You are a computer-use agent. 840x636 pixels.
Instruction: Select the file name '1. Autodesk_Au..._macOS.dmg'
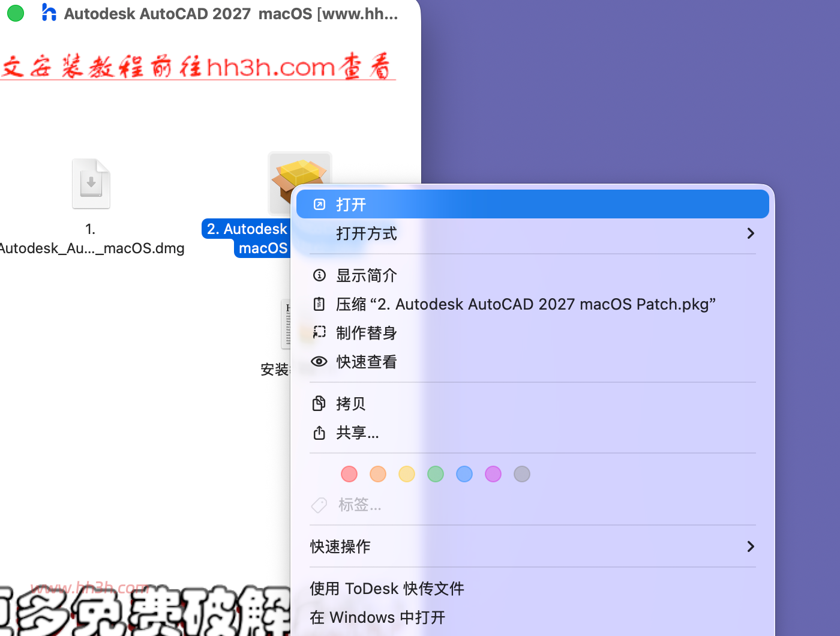[x=91, y=239]
